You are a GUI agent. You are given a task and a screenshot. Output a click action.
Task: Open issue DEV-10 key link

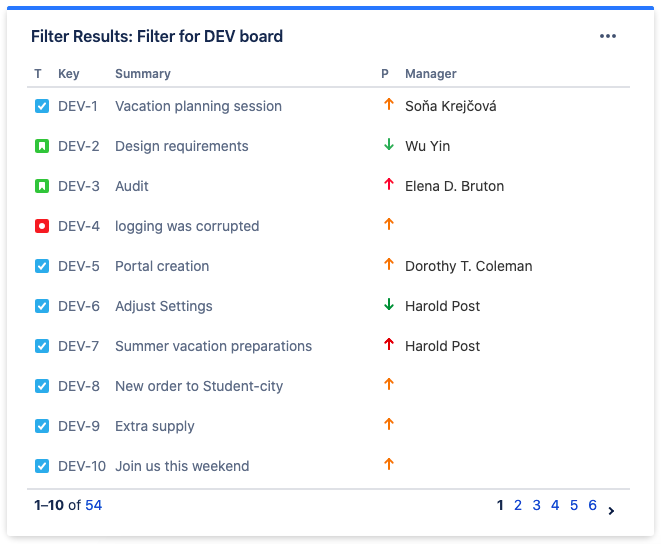(x=82, y=466)
